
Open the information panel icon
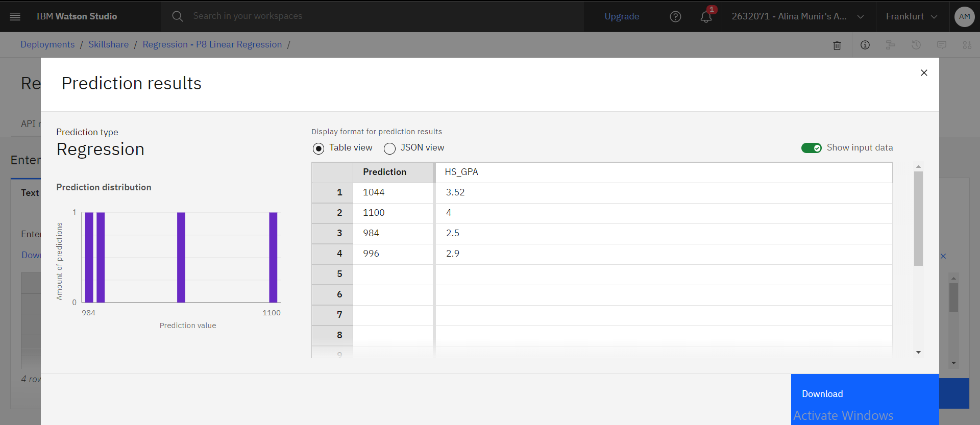tap(865, 45)
